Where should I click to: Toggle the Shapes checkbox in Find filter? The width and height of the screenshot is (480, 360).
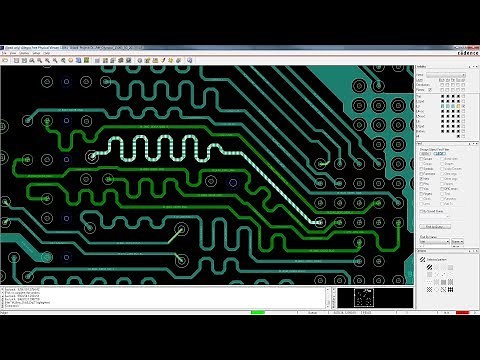click(442, 164)
